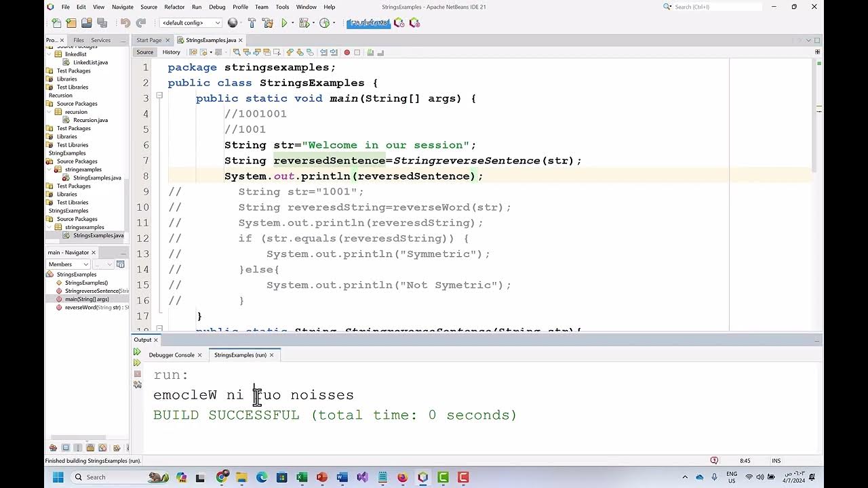Click the globe browser icon
The image size is (868, 488).
(x=233, y=23)
